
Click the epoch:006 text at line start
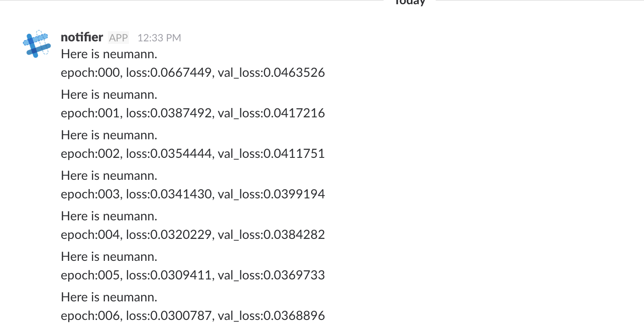click(x=91, y=316)
